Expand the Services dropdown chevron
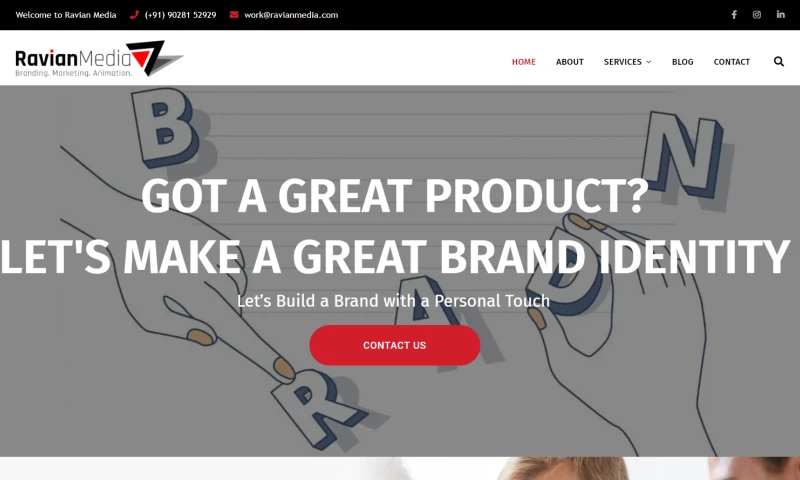This screenshot has height=480, width=800. [x=649, y=62]
